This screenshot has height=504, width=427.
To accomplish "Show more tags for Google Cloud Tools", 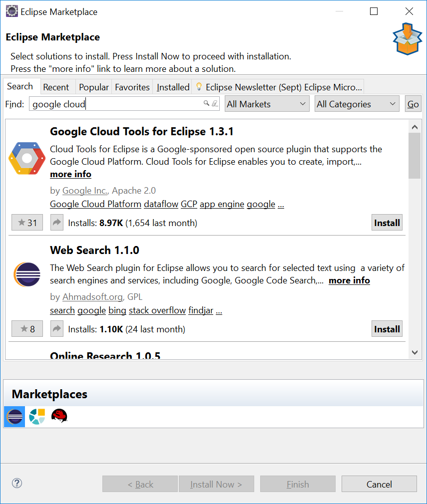I will pyautogui.click(x=281, y=205).
